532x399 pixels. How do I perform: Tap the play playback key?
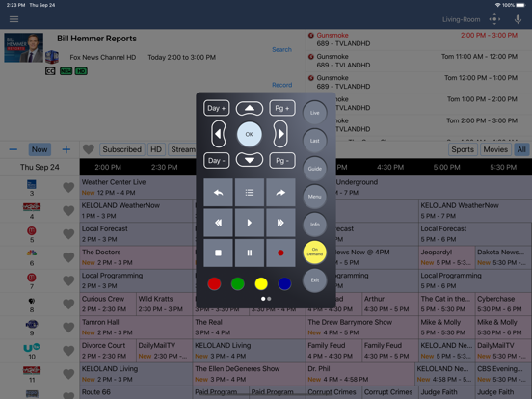tap(250, 223)
